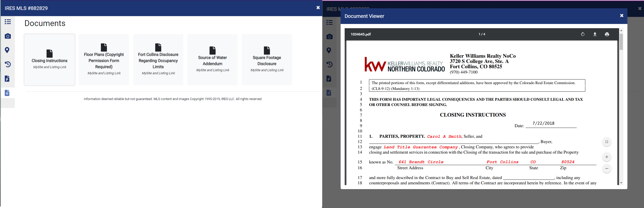Open Floor Plans Copyright Permission document
Screen dimensions: 644x208
(x=104, y=60)
